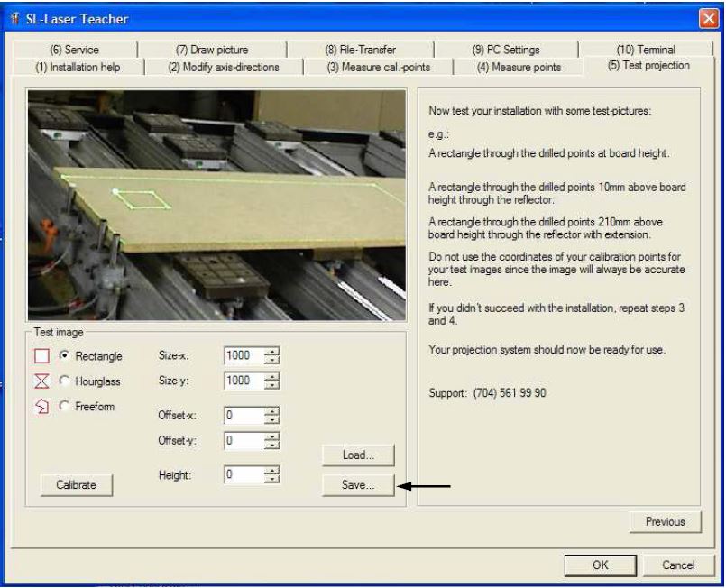Decrease the Size-y spinner value
Screen dimensions: 726x588
tap(271, 385)
